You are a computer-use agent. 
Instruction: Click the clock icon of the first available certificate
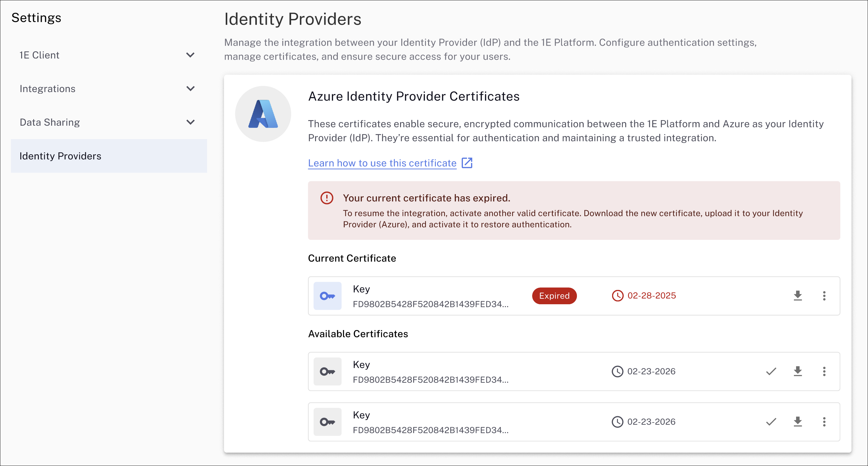coord(617,371)
